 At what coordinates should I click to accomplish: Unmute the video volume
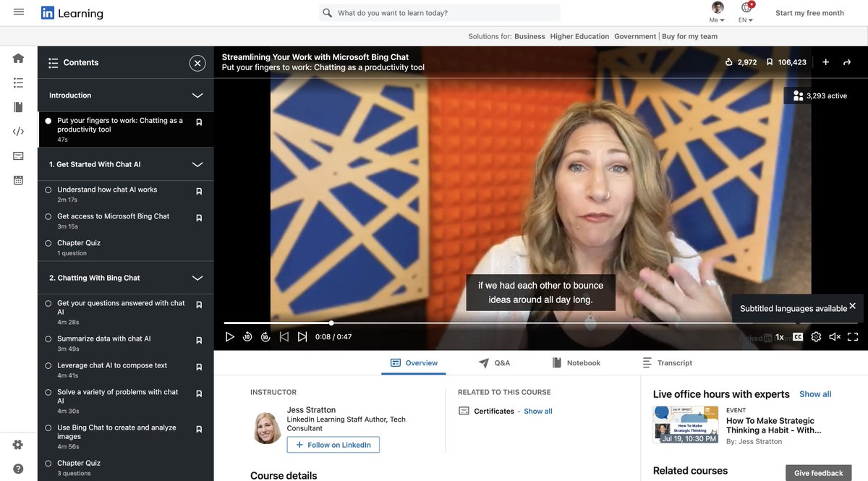[x=835, y=336]
